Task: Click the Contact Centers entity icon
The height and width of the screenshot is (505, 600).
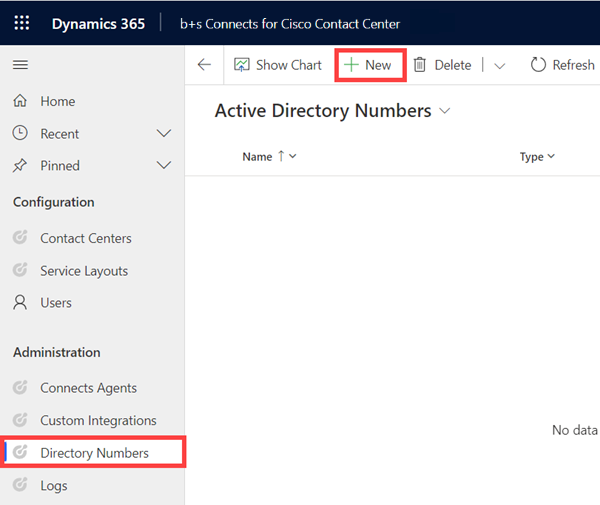Action: (x=20, y=238)
